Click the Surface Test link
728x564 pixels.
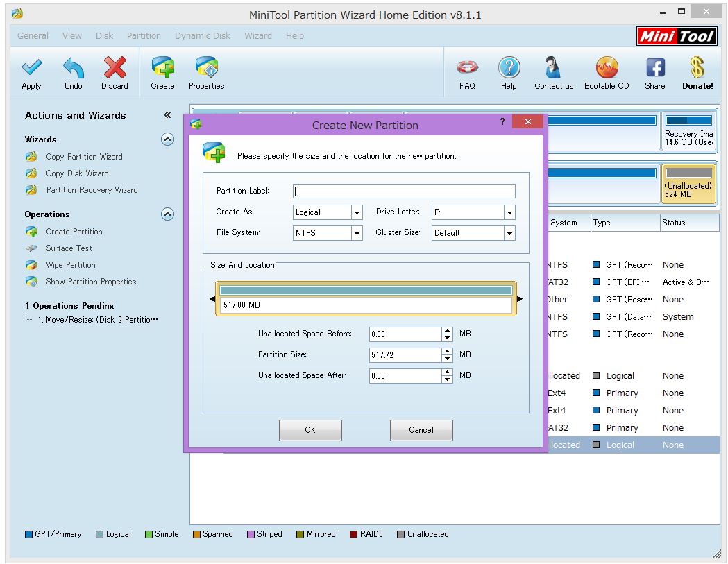pyautogui.click(x=69, y=248)
